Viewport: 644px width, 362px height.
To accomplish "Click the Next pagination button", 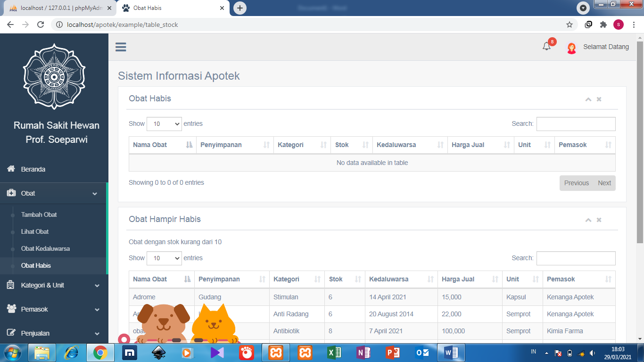I will coord(604,183).
